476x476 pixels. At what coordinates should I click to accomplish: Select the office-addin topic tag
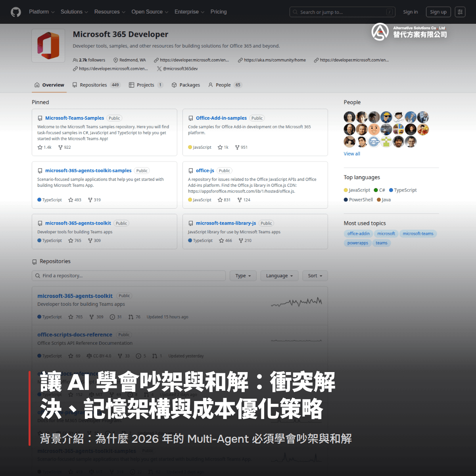pyautogui.click(x=359, y=234)
